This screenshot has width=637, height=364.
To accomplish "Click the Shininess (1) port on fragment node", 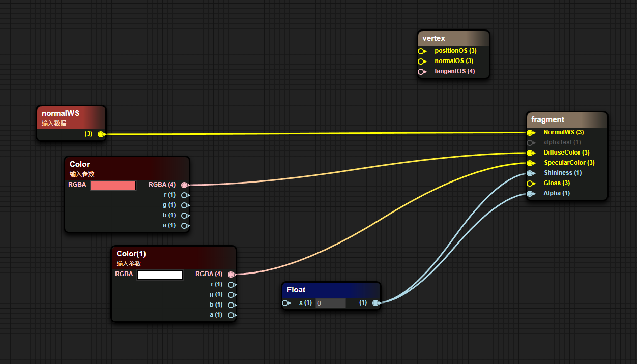I will [531, 173].
